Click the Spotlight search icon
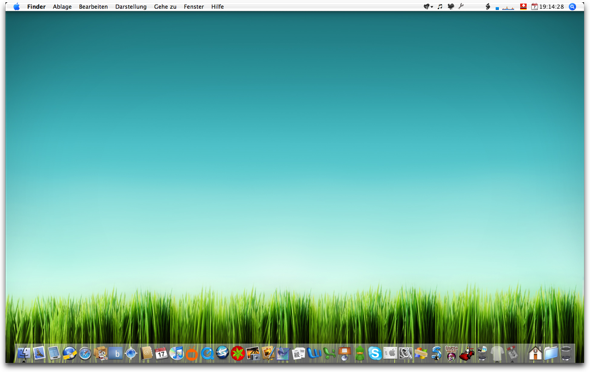Viewport: 590px width, 372px height. click(x=572, y=6)
